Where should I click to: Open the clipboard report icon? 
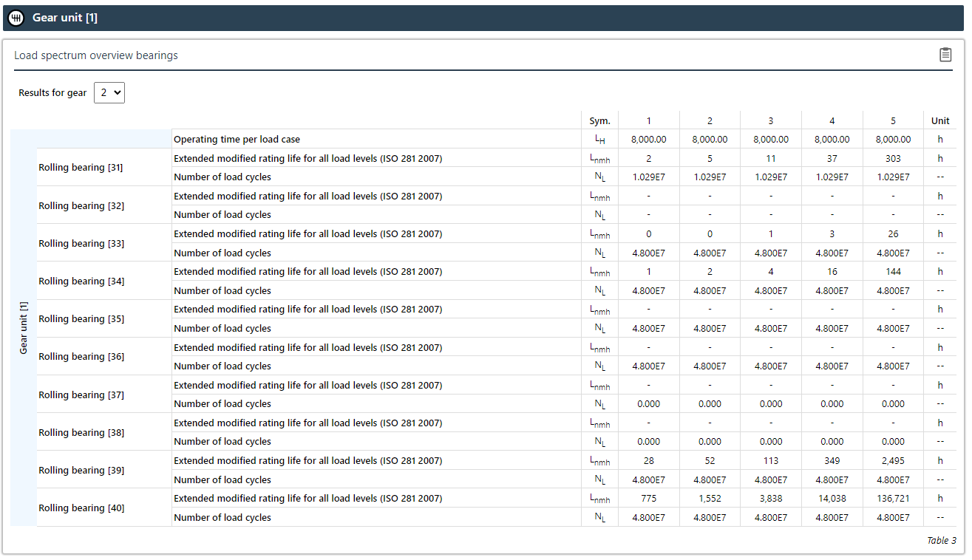pos(945,54)
